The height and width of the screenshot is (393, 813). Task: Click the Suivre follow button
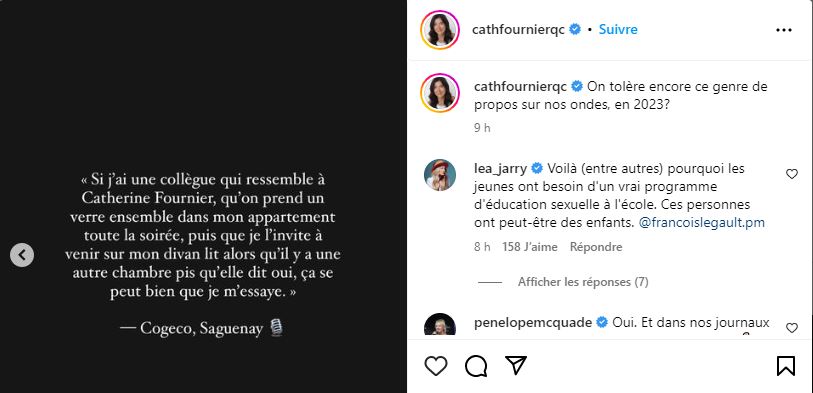pos(618,30)
